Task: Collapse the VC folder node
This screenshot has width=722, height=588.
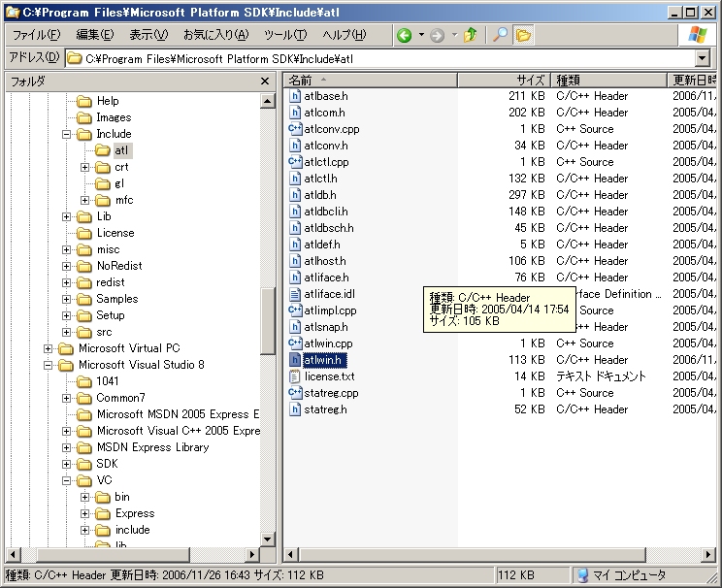Action: click(66, 480)
